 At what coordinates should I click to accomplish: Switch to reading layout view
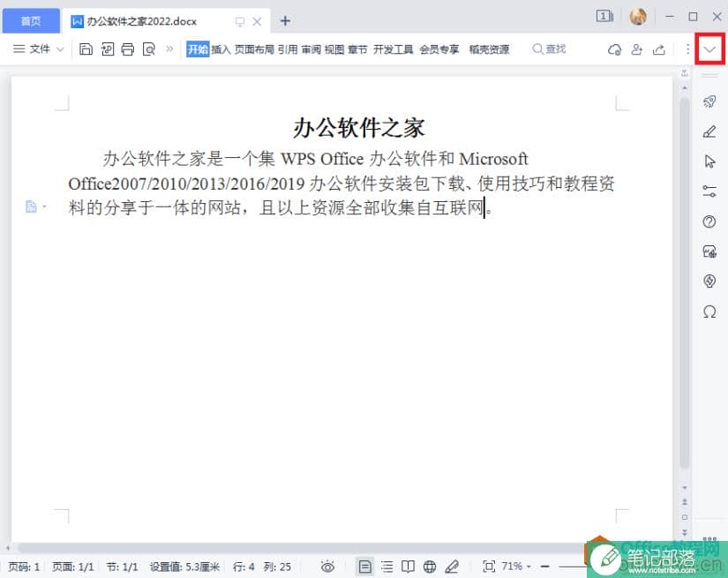coord(408,567)
